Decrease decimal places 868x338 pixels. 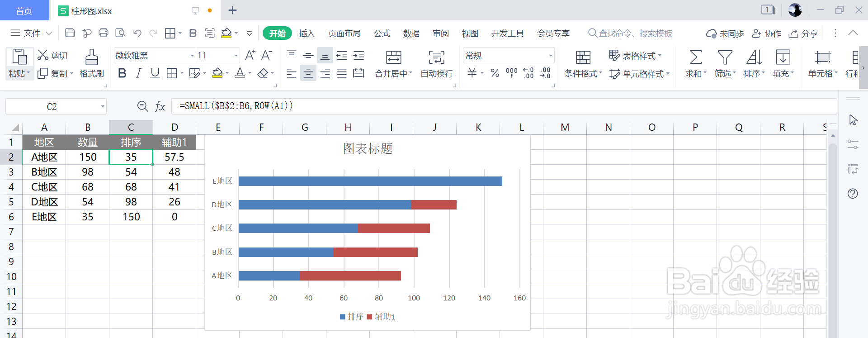point(546,73)
